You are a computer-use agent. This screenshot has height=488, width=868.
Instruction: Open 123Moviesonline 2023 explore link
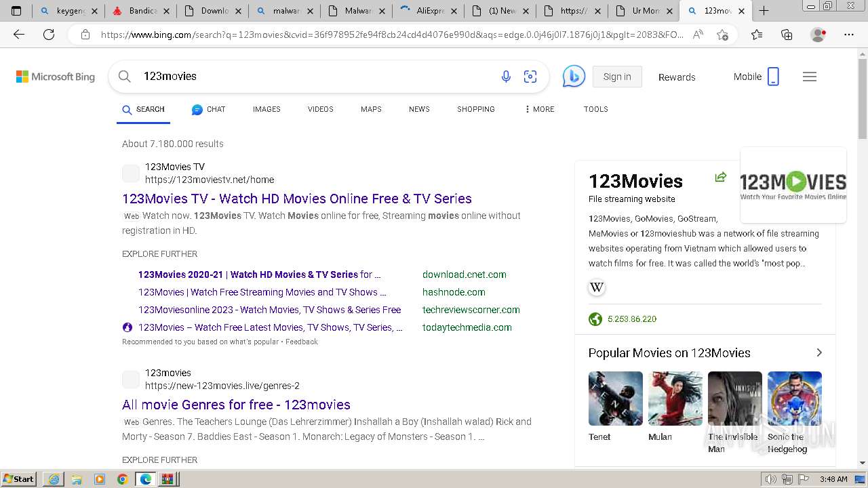(x=270, y=310)
